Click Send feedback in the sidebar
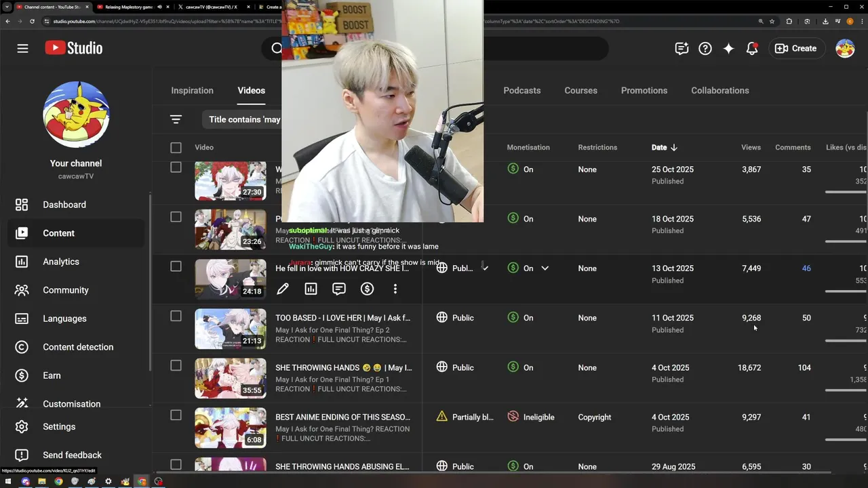Screen dimensions: 868x488 tap(77, 455)
